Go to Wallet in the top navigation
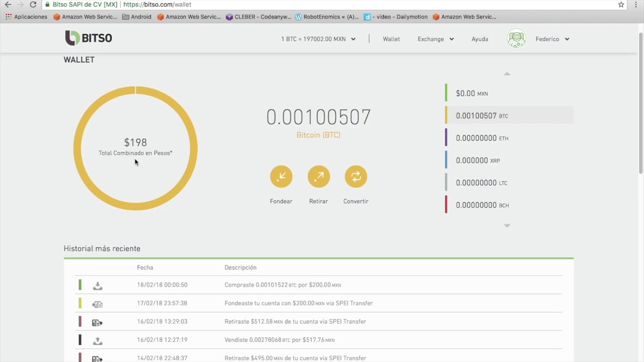Viewport: 644px width, 362px height. pyautogui.click(x=391, y=39)
